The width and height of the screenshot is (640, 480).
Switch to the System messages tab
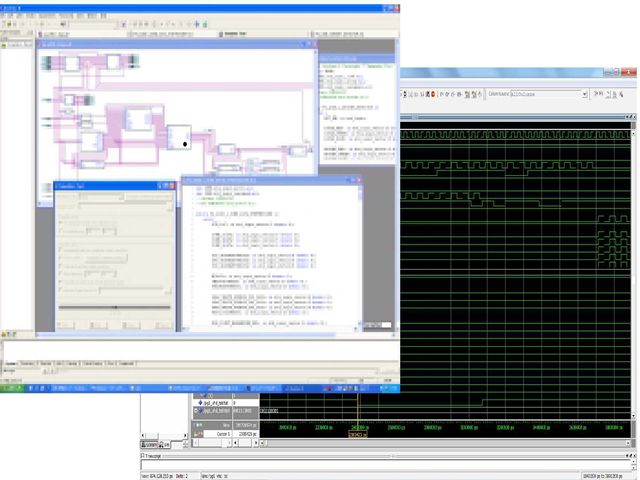[10, 363]
